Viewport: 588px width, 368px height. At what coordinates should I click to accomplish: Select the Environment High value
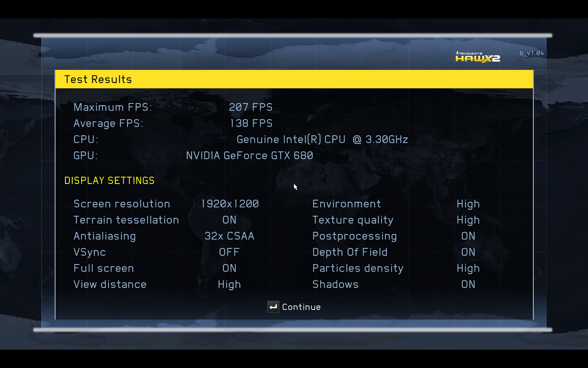(468, 205)
